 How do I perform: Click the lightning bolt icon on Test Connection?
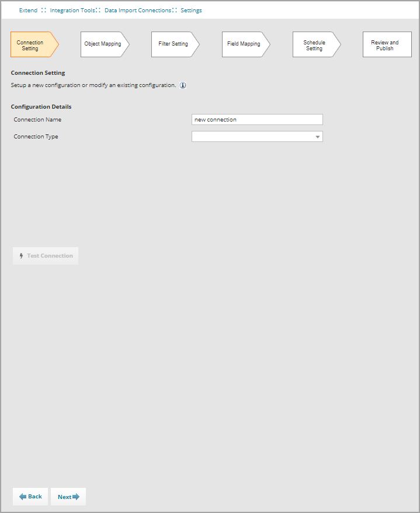pos(22,256)
